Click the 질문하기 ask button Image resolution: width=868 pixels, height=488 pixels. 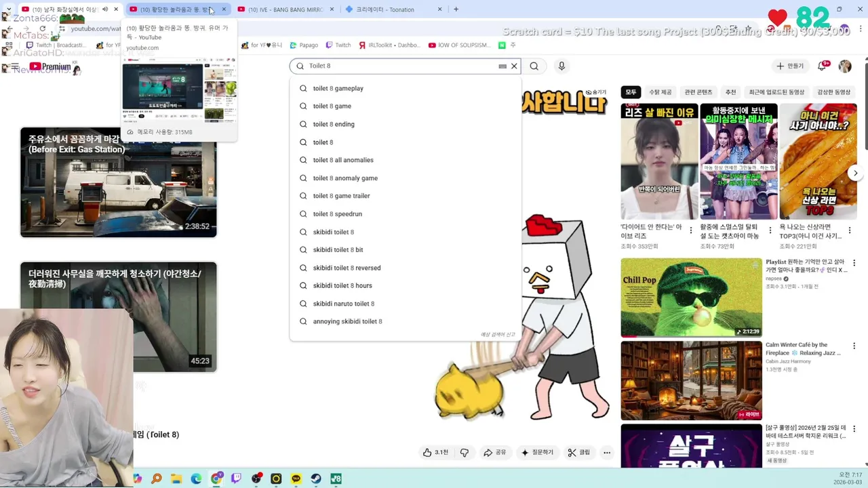coord(537,452)
